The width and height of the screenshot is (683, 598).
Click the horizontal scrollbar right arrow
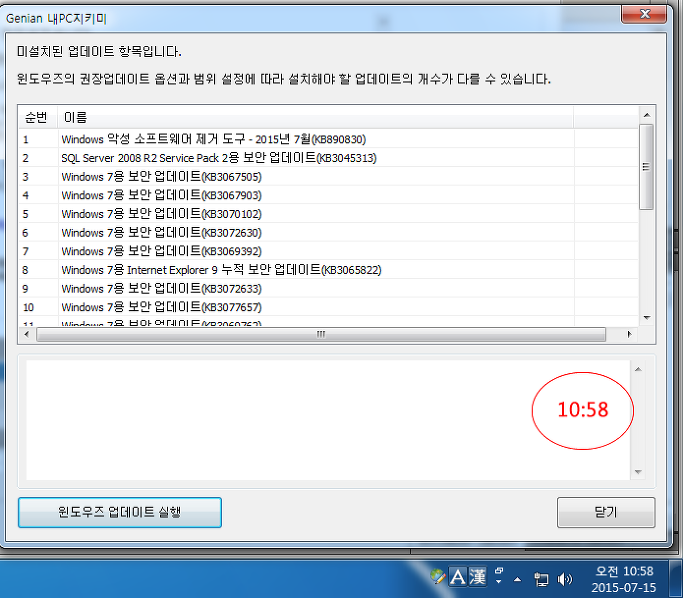(629, 334)
